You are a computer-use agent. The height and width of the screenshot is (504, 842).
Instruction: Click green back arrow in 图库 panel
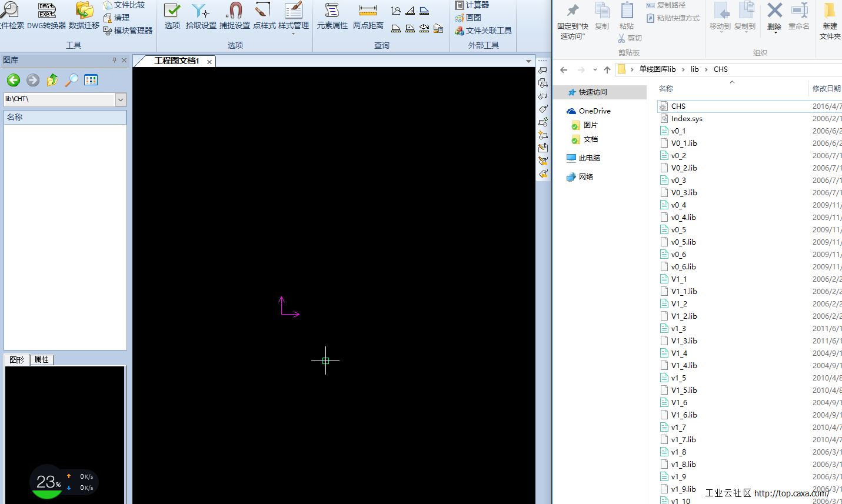14,80
